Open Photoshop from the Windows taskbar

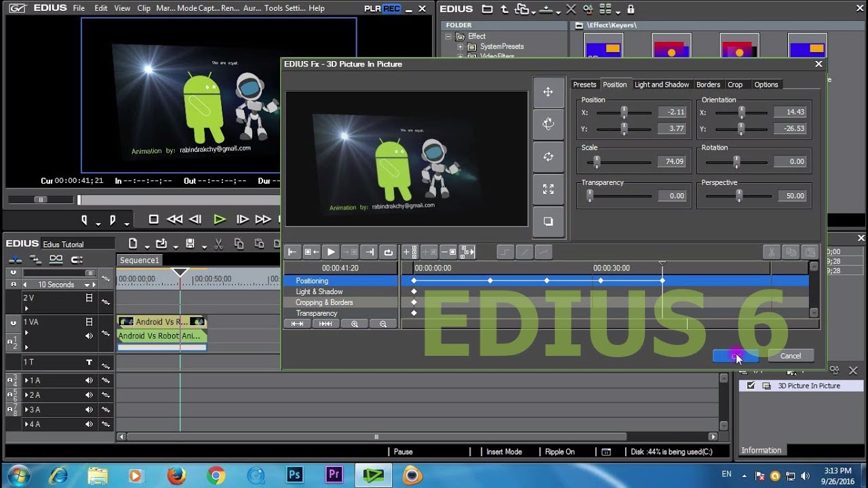click(294, 475)
